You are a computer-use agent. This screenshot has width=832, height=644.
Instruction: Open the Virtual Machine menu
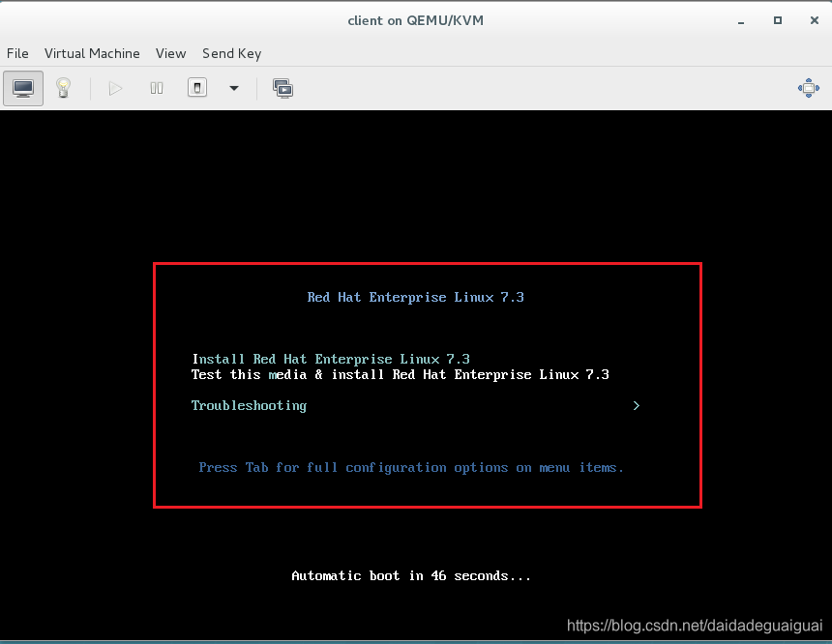click(x=92, y=53)
